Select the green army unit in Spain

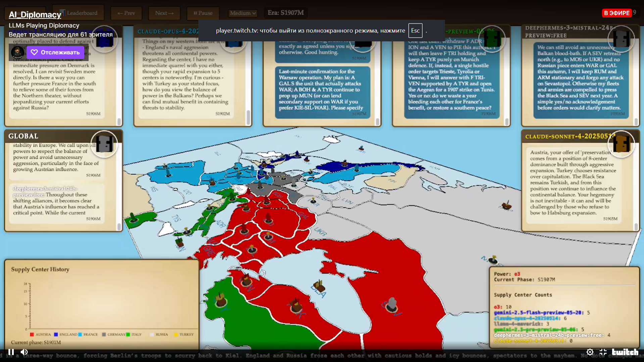click(x=134, y=218)
